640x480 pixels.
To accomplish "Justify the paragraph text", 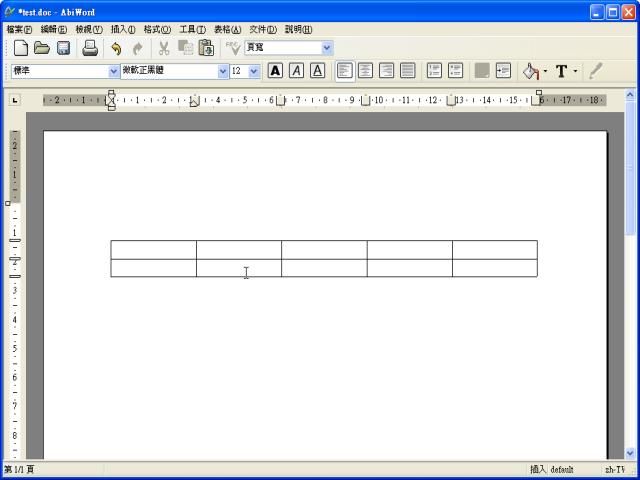I will coord(407,71).
